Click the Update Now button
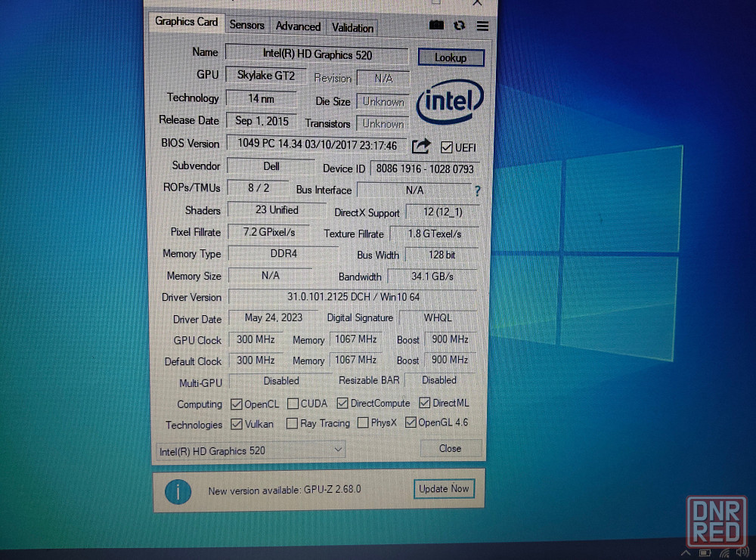This screenshot has height=560, width=756. [x=444, y=489]
